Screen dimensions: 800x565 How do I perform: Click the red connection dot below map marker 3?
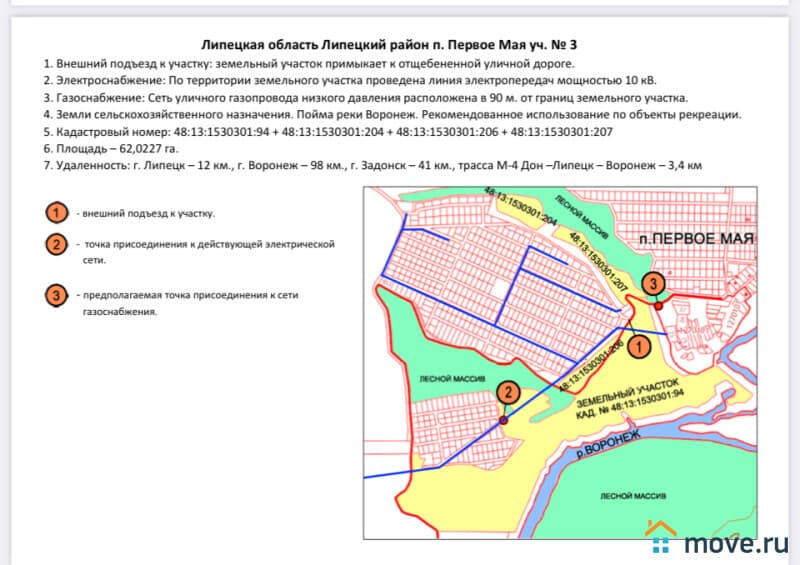(659, 306)
